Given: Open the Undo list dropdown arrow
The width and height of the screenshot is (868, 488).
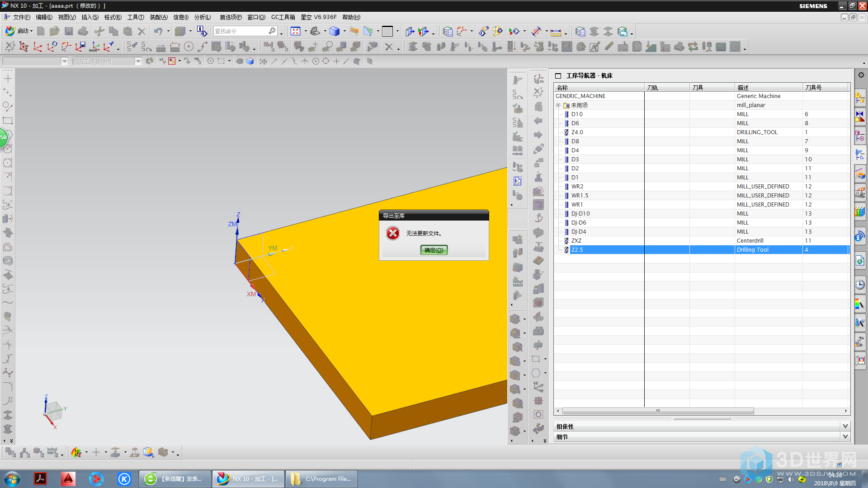Looking at the screenshot, I should pos(168,31).
